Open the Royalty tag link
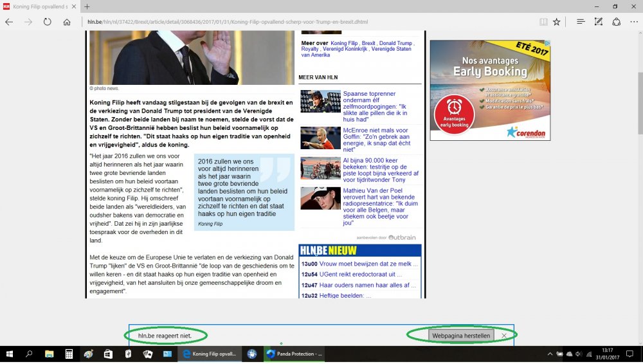 click(x=310, y=49)
